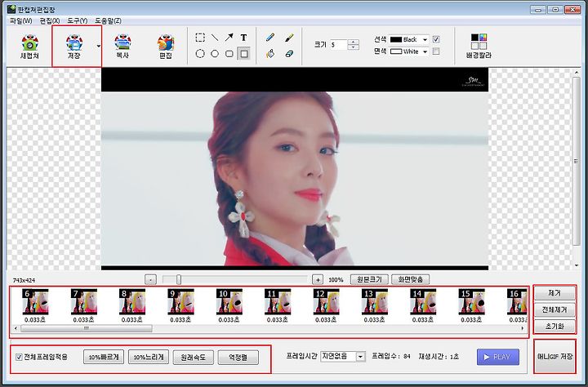Toggle the 전체프레임적용 checkbox
This screenshot has width=588, height=387.
pos(19,357)
